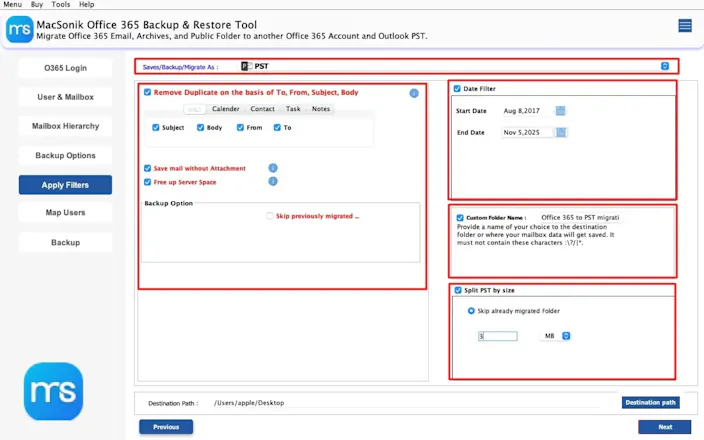The width and height of the screenshot is (704, 440).
Task: Toggle Free up Server Space checkbox
Action: pyautogui.click(x=147, y=182)
